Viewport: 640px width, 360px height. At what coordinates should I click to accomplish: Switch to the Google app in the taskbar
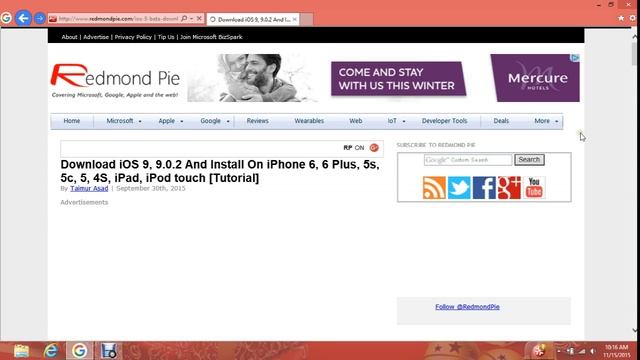pos(79,351)
